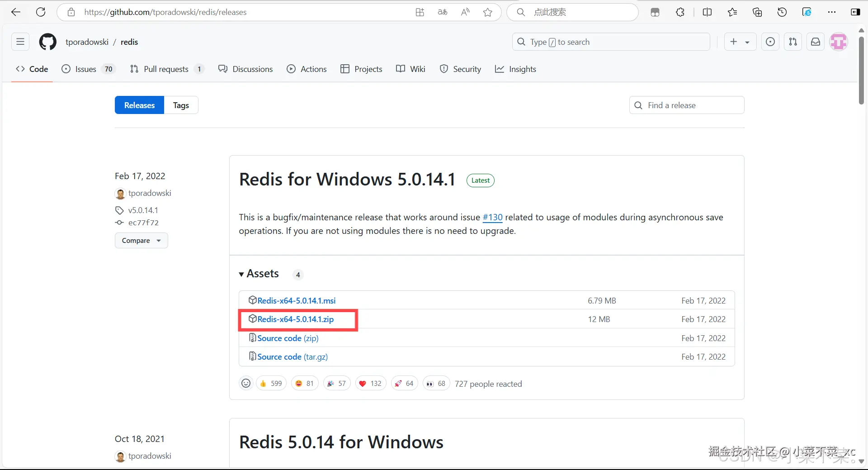Open GitHub hamburger navigation menu
Viewport: 868px width, 470px height.
(20, 42)
